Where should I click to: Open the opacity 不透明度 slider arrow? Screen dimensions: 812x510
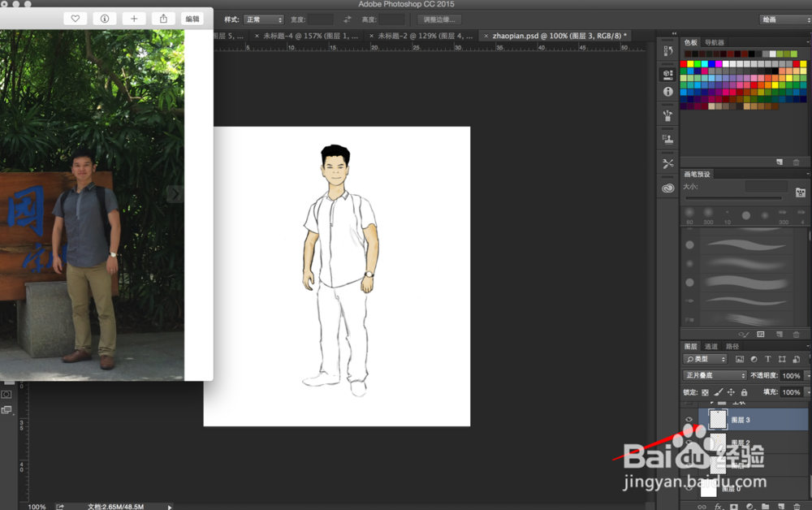pos(809,375)
